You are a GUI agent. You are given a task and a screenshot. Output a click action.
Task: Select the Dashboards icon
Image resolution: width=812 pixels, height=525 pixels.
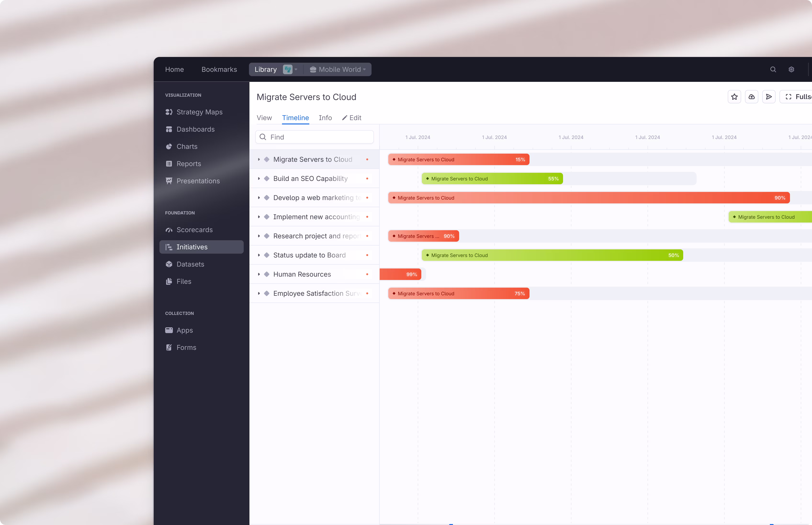[169, 129]
